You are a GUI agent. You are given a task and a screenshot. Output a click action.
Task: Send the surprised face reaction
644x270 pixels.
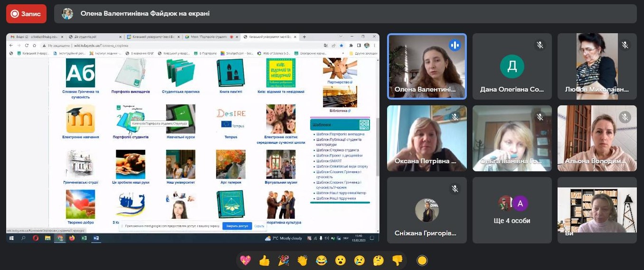point(341,260)
